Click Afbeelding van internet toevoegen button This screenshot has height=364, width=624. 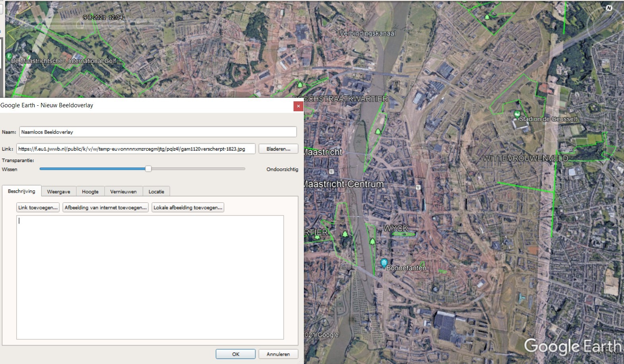pos(105,207)
